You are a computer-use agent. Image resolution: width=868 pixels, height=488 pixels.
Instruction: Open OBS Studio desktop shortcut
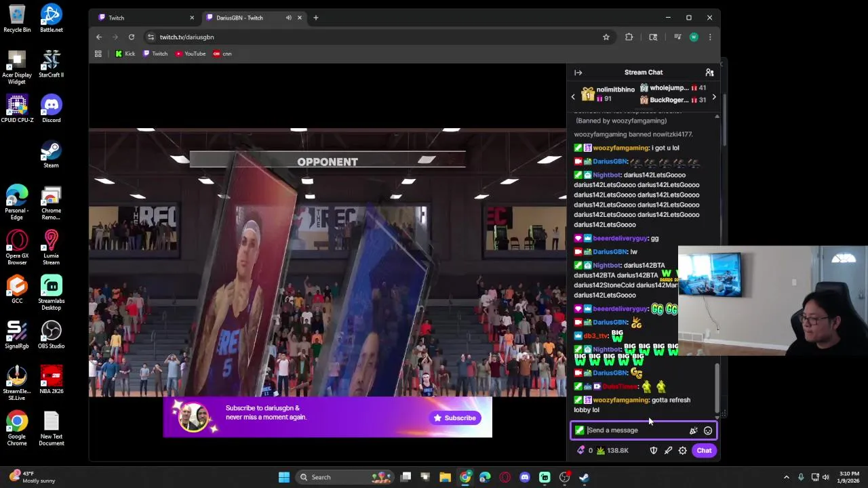[x=51, y=335]
